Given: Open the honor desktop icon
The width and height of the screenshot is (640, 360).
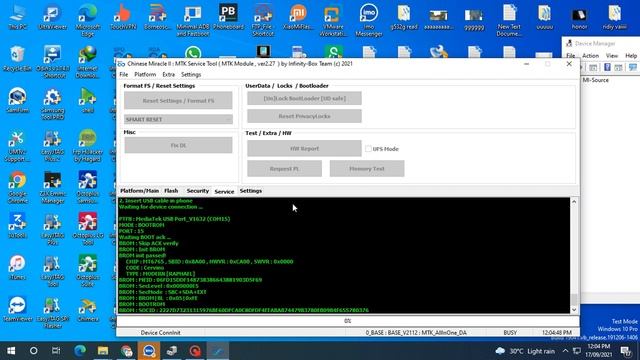Looking at the screenshot, I should tap(579, 18).
